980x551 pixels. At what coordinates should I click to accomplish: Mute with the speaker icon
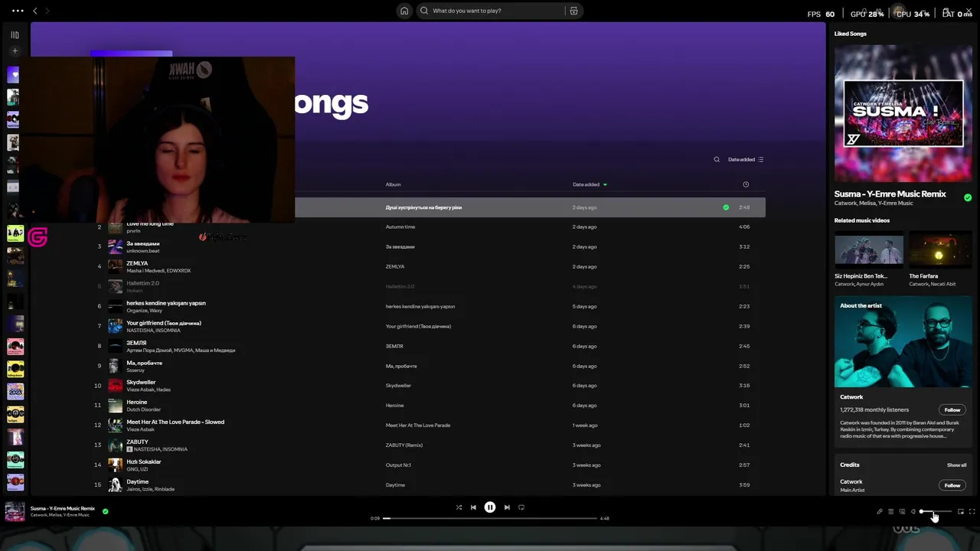[x=913, y=511]
